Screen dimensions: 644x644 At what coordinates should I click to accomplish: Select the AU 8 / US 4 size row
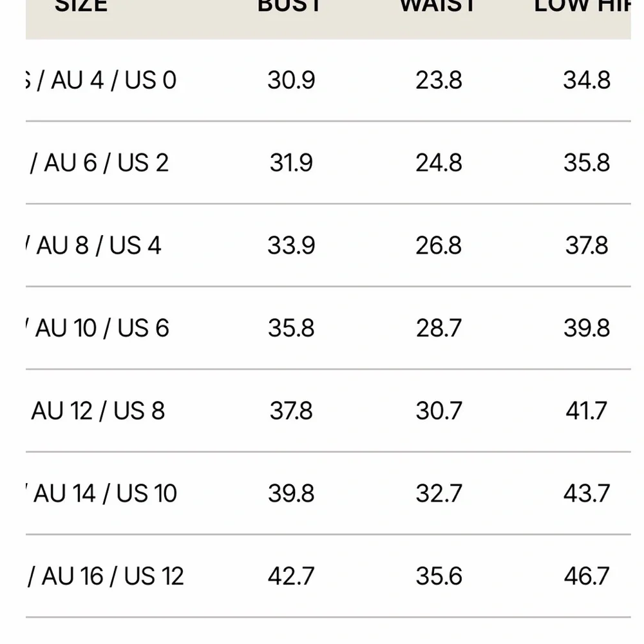coord(328,245)
